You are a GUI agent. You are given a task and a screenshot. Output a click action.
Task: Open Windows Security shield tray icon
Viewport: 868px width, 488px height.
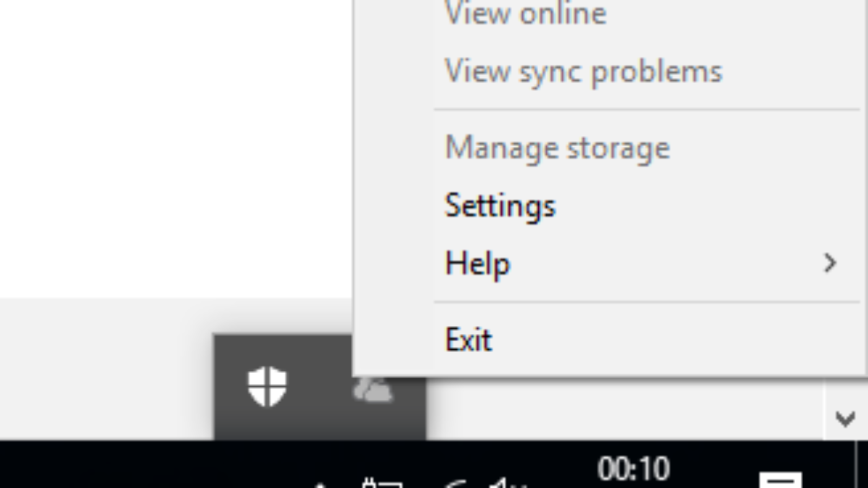click(x=267, y=386)
